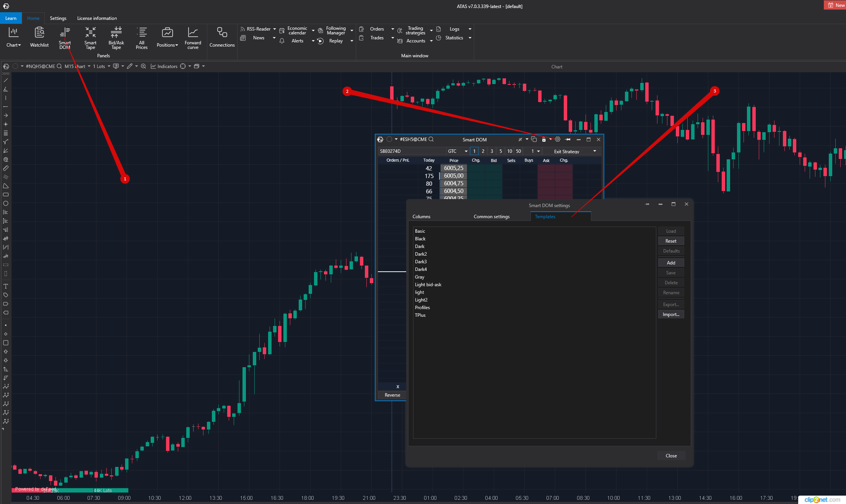Toggle the lock icon in Smart DOM
Image resolution: width=846 pixels, height=504 pixels.
pos(544,139)
